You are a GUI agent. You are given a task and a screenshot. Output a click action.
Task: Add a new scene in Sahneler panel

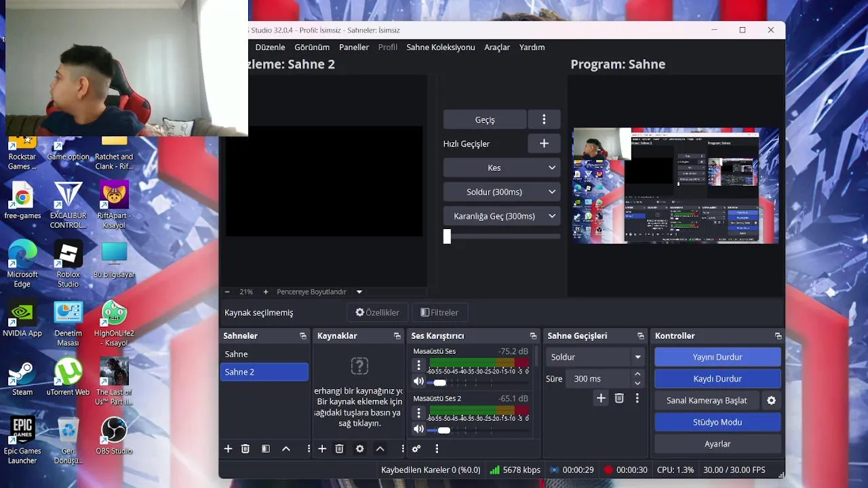228,449
